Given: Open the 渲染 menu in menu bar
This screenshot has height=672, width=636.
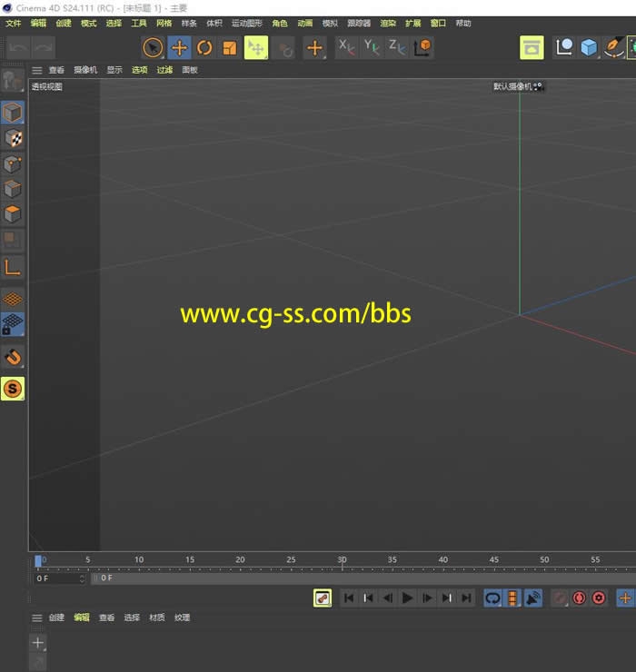Looking at the screenshot, I should tap(388, 23).
